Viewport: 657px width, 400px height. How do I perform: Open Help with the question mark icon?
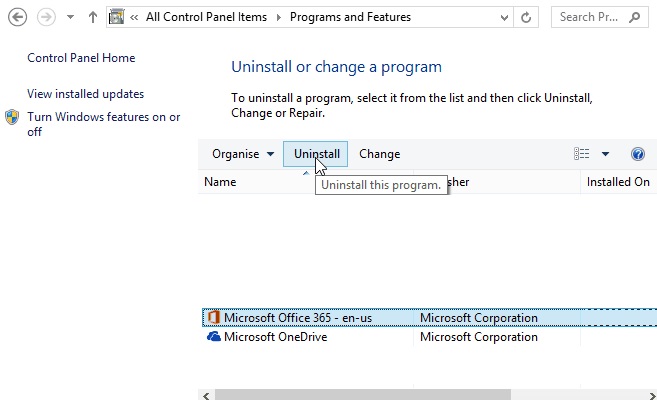pos(638,154)
